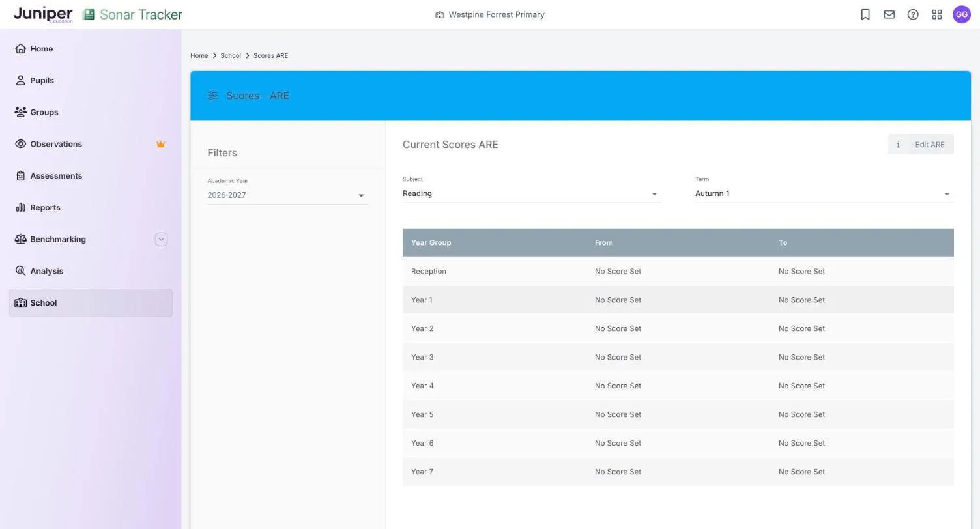Click the Edit ARE button

pyautogui.click(x=930, y=145)
